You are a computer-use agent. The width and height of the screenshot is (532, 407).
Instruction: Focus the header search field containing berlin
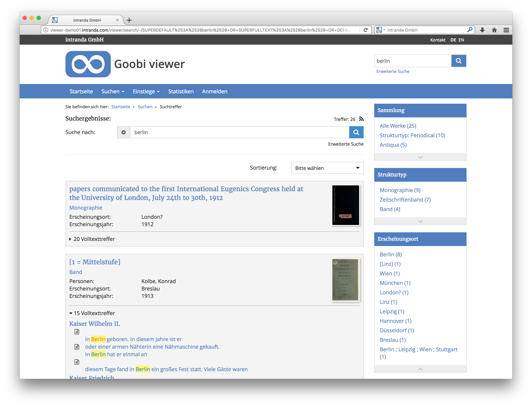413,61
